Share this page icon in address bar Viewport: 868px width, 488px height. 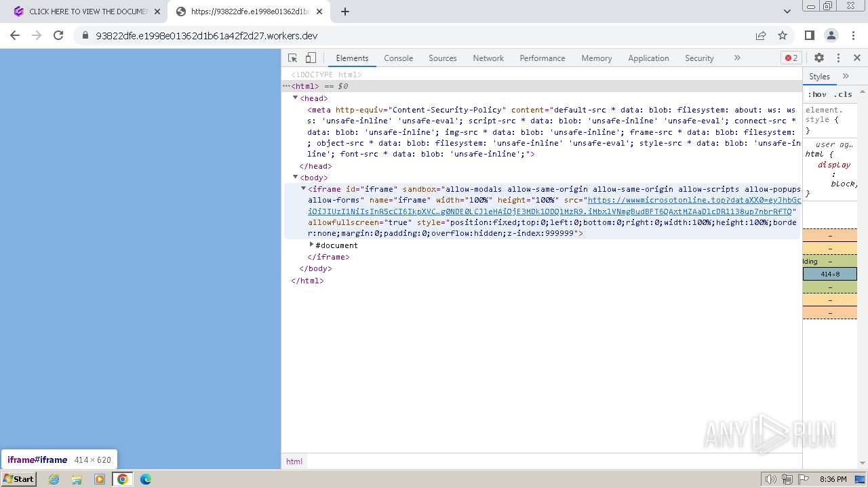coord(761,35)
